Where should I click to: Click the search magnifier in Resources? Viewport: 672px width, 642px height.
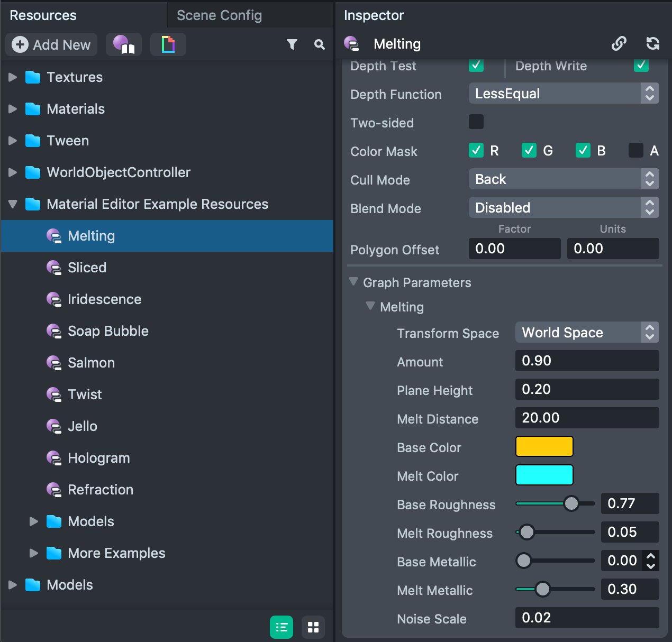tap(319, 44)
